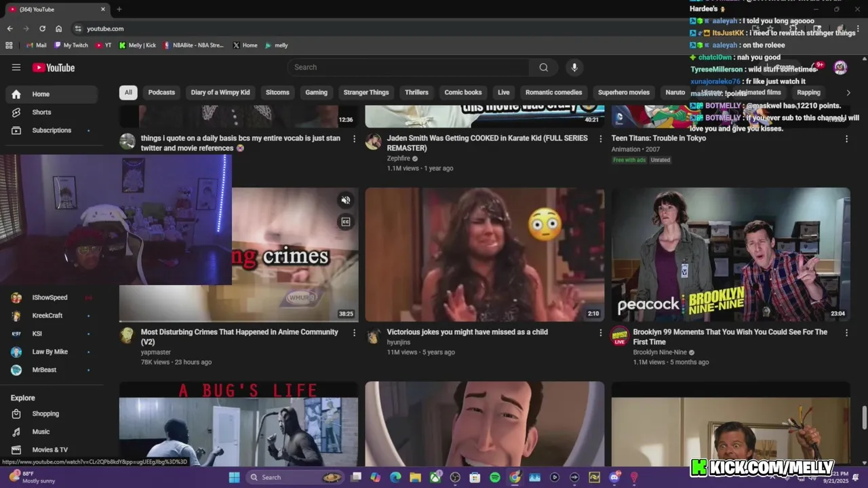Open the Brooklyn Nine-Nine video thumbnail

(x=731, y=255)
